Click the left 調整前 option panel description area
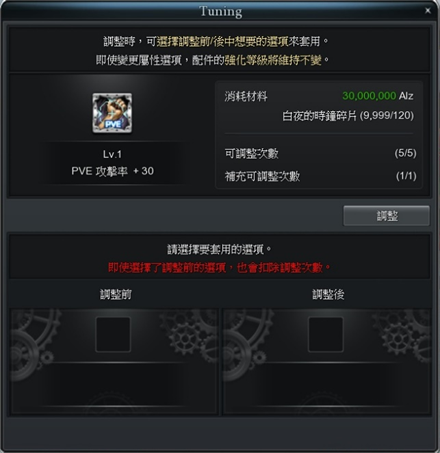This screenshot has width=440, height=453. tap(113, 384)
